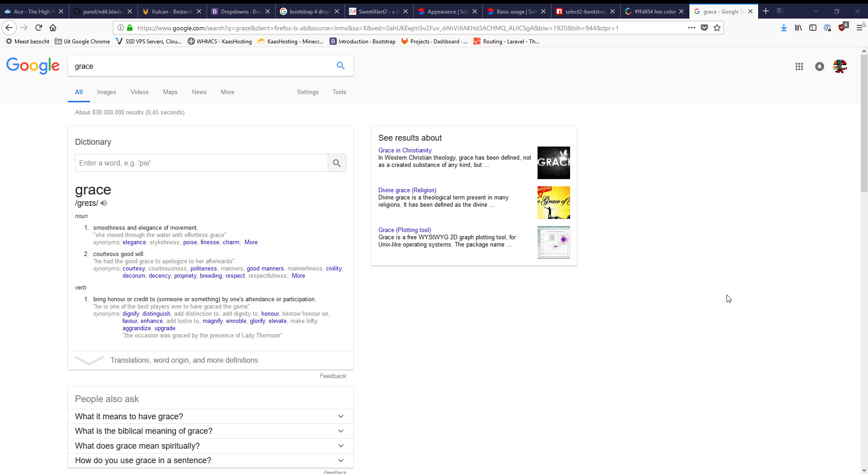Click the Google search magnifier icon
This screenshot has height=474, width=868.
[x=340, y=66]
